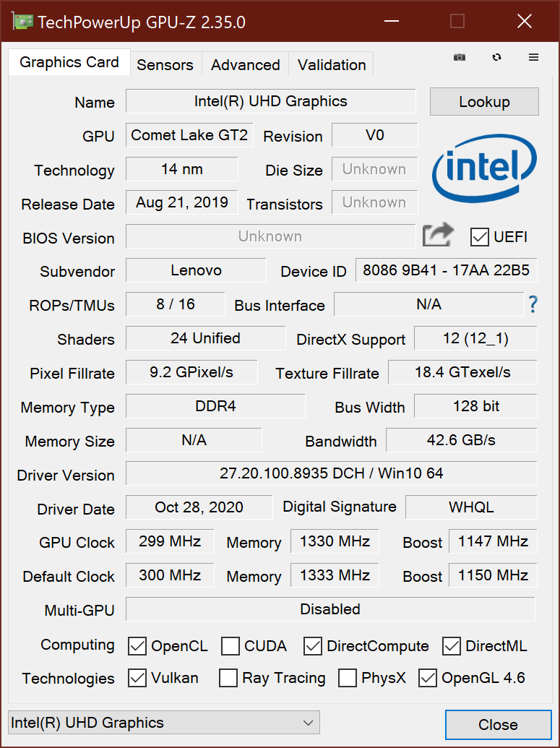Toggle the UEFI checkbox
Image resolution: width=560 pixels, height=748 pixels.
479,236
